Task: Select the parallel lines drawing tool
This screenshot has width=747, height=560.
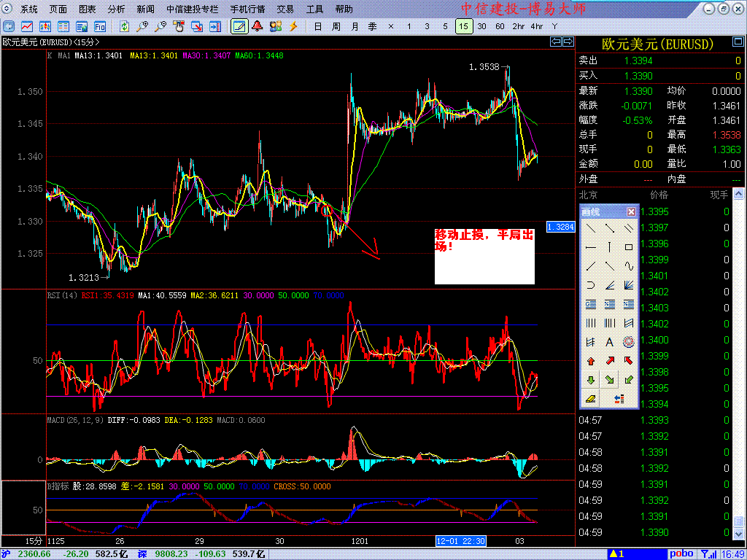Action: click(x=629, y=228)
